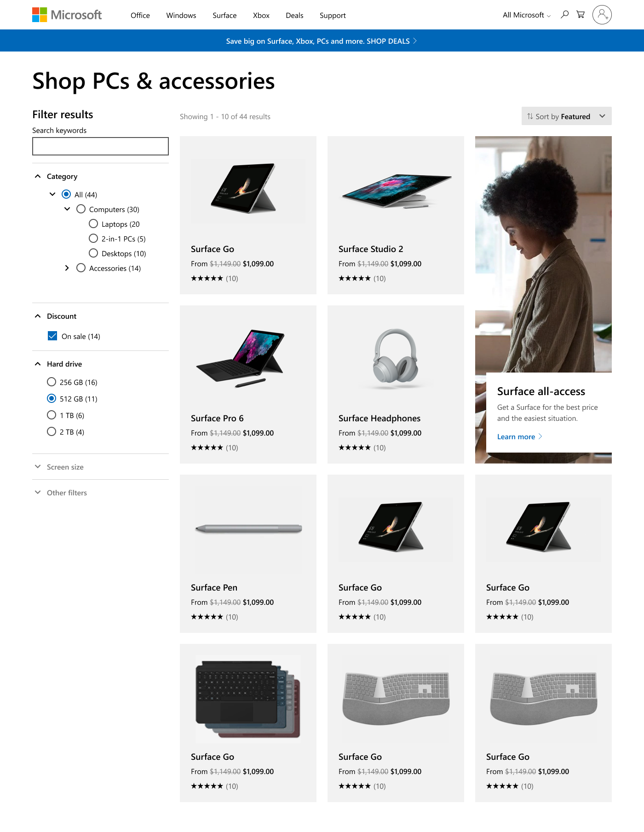Click the Surface Studio 2 product image
Screen dimensions: 644x832
click(x=396, y=191)
